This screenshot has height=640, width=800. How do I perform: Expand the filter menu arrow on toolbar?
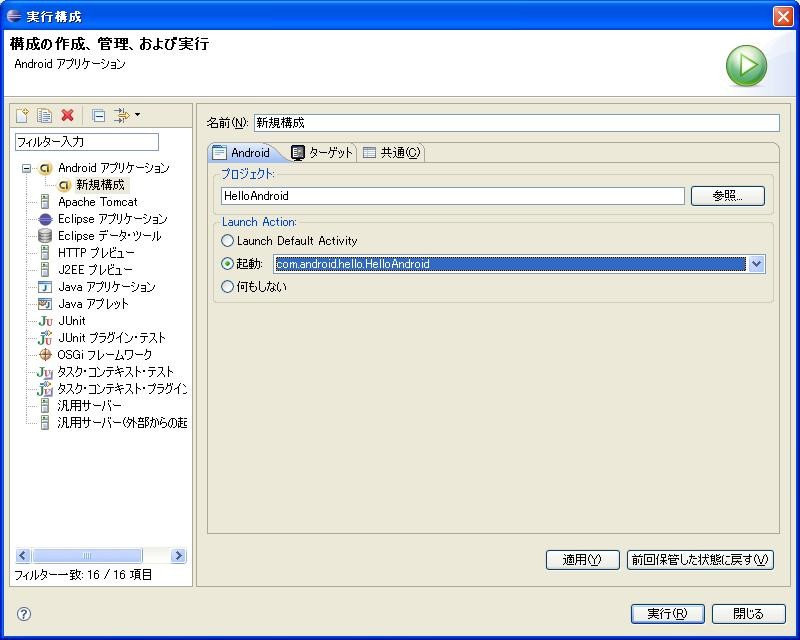coord(137,115)
